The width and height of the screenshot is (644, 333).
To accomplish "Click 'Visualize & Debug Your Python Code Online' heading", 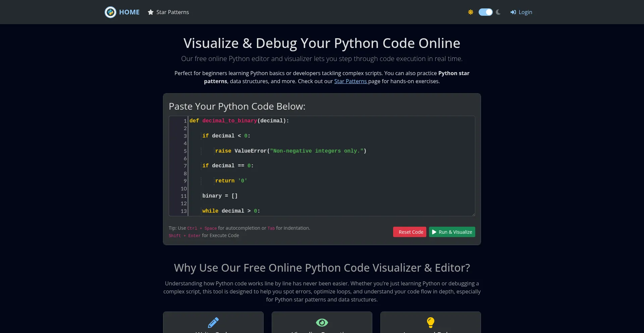I will click(322, 43).
